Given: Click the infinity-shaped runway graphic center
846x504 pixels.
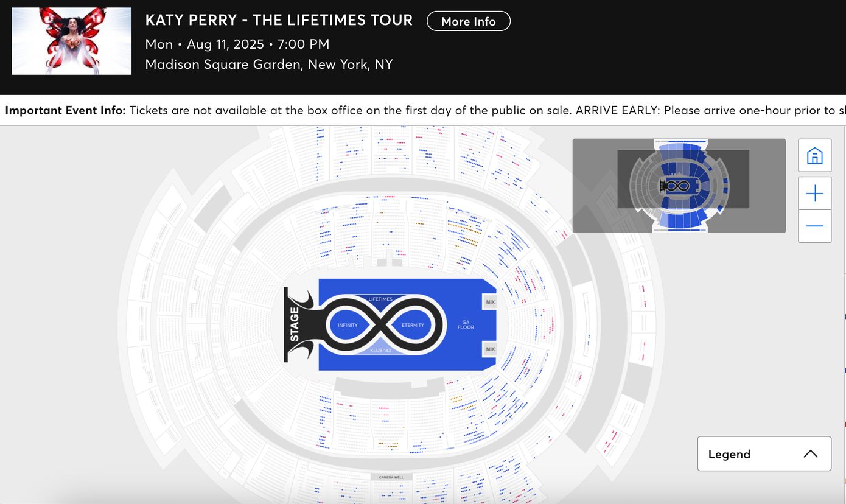Looking at the screenshot, I should 380,324.
